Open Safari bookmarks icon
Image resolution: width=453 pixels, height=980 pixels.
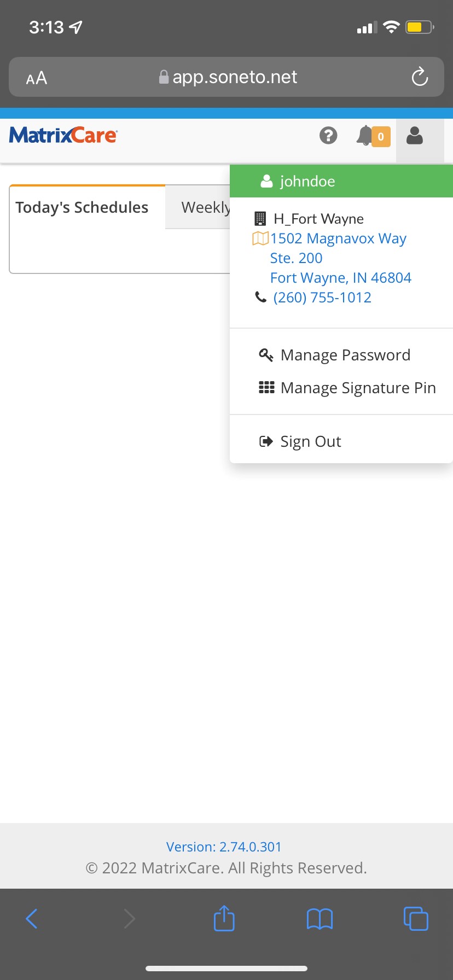[320, 919]
